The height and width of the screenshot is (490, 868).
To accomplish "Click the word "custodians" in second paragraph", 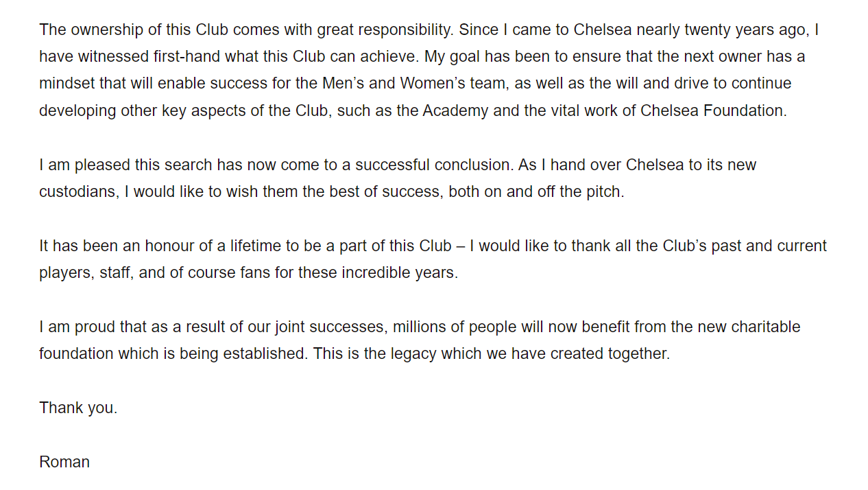I will click(x=78, y=191).
